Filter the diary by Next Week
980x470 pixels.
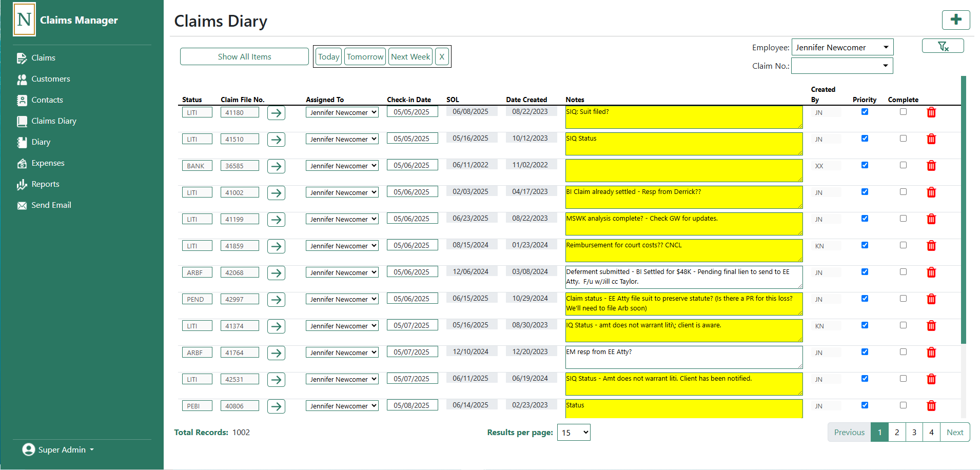point(410,56)
